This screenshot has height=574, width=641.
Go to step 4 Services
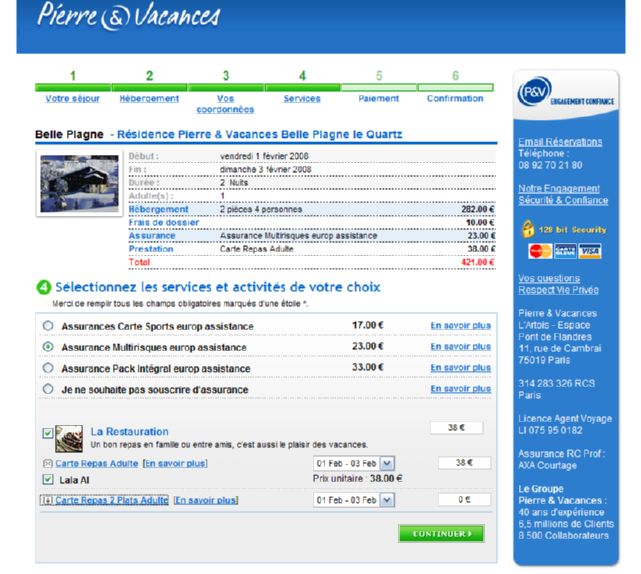click(302, 99)
